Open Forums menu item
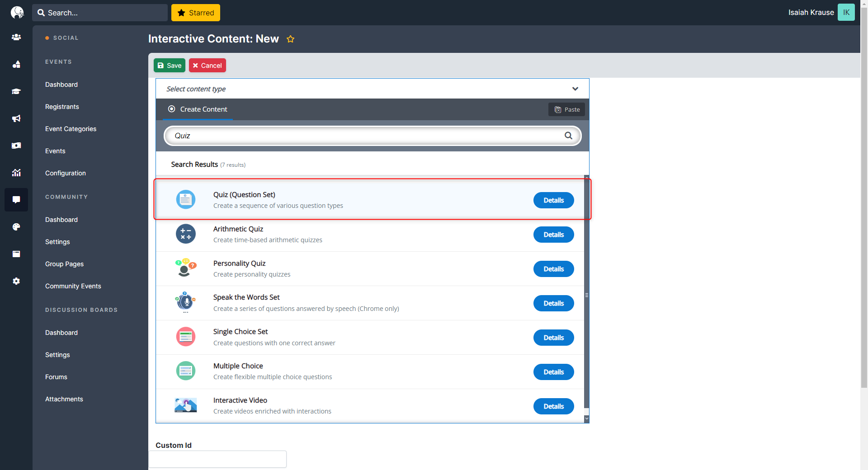868x470 pixels. pos(56,377)
